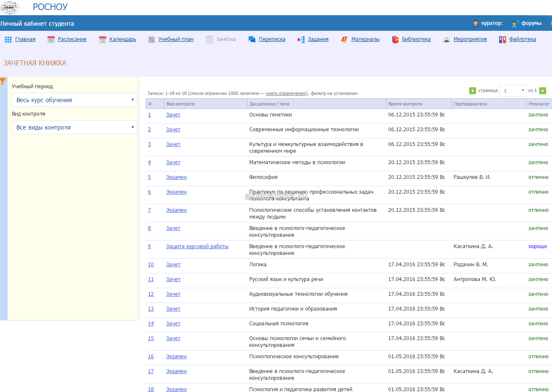Click Русский язык и культура речи cell
This screenshot has width=552, height=392.
click(x=286, y=279)
